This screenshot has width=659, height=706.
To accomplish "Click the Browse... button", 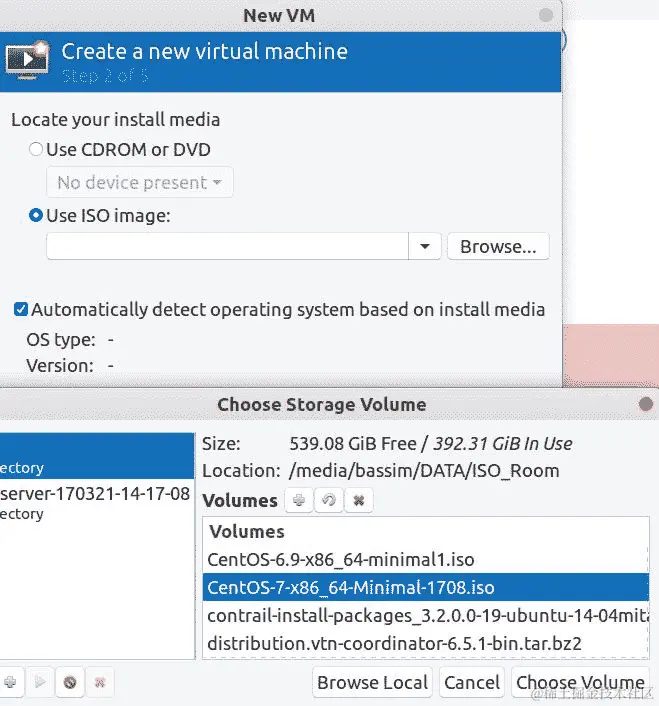I will click(498, 246).
